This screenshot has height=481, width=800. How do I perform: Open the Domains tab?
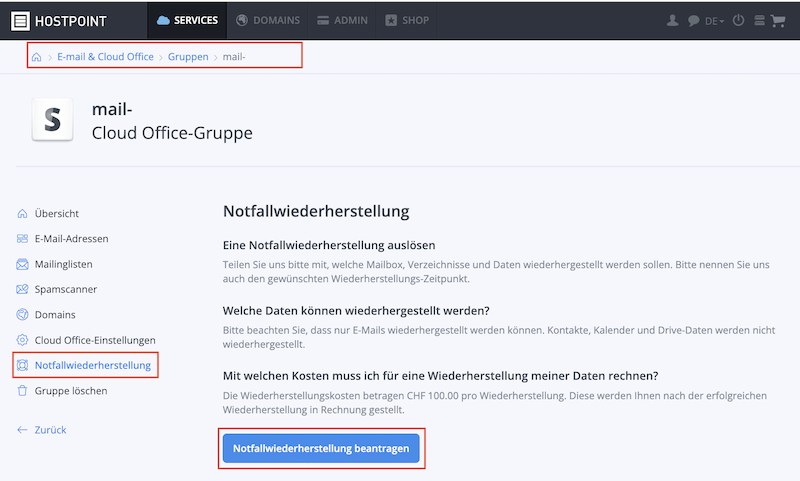coord(268,20)
